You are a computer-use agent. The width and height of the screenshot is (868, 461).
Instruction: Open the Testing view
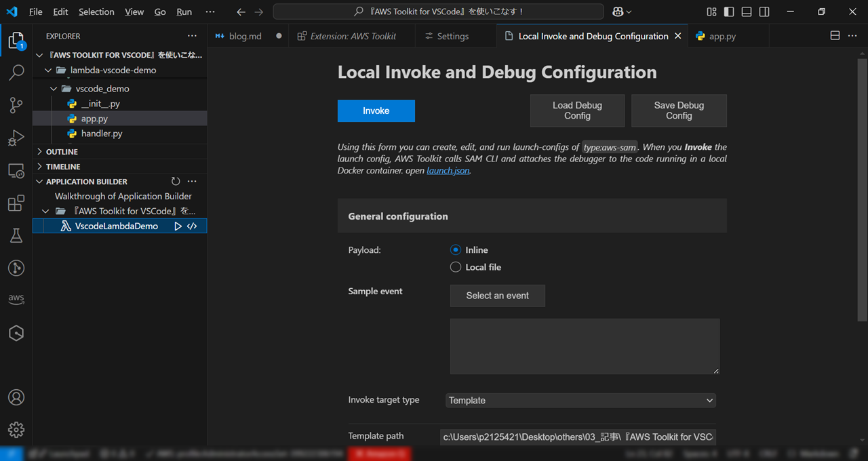click(x=16, y=235)
